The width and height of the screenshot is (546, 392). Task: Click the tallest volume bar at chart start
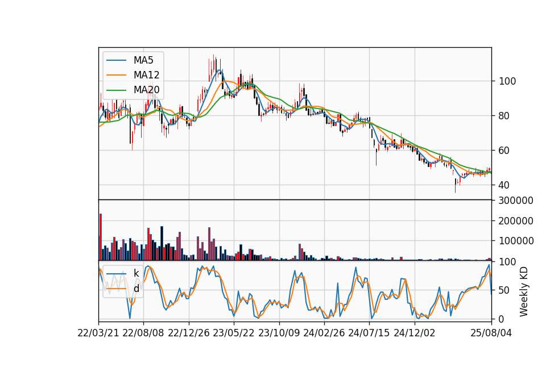click(x=101, y=237)
